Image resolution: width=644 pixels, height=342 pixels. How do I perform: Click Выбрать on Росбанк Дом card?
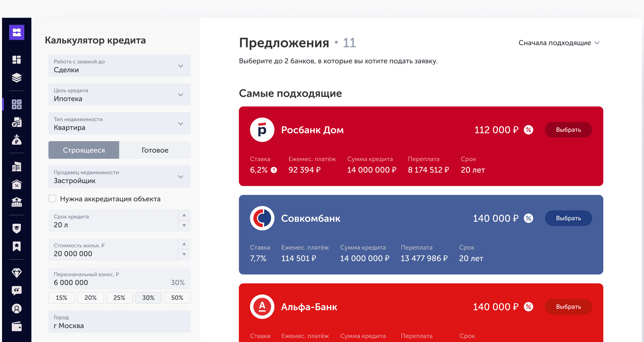click(568, 130)
